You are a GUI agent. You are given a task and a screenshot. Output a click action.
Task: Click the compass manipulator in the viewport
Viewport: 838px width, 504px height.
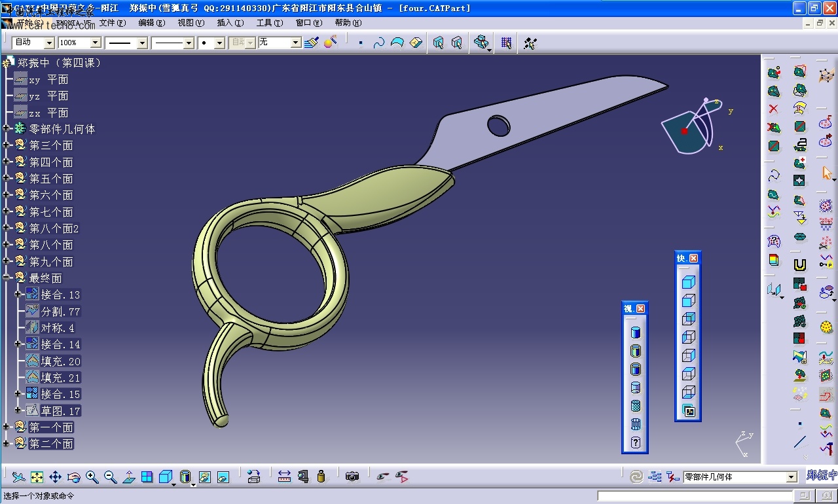(x=694, y=126)
